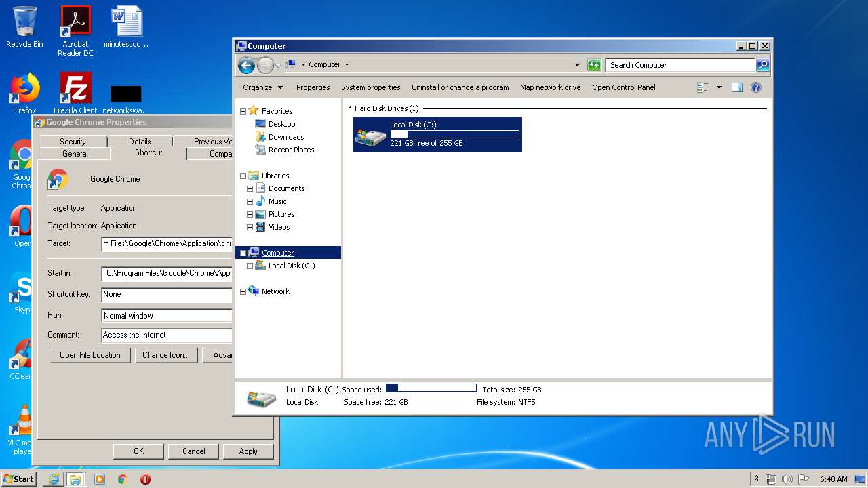This screenshot has width=868, height=488.
Task: Show hidden tray icons arrow
Action: pyautogui.click(x=757, y=479)
